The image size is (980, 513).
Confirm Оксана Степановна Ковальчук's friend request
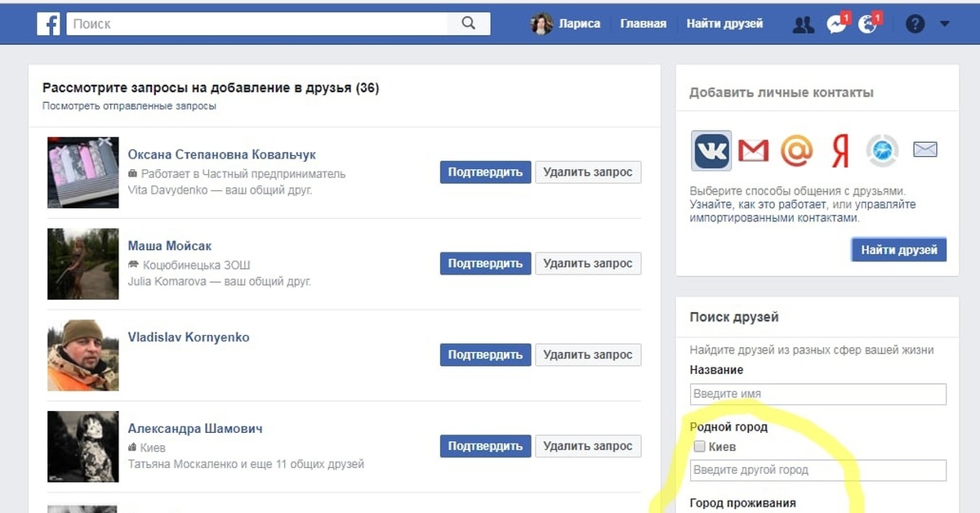(485, 172)
